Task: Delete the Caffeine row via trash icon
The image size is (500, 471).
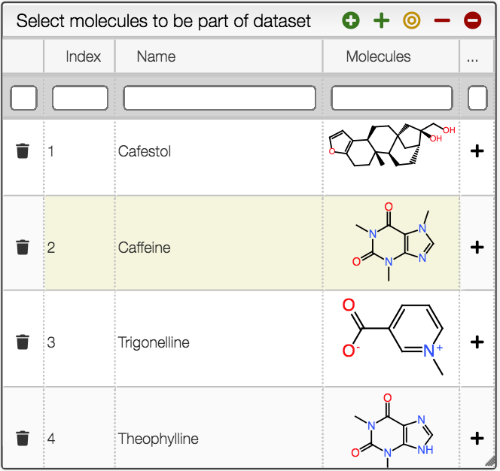Action: click(23, 247)
